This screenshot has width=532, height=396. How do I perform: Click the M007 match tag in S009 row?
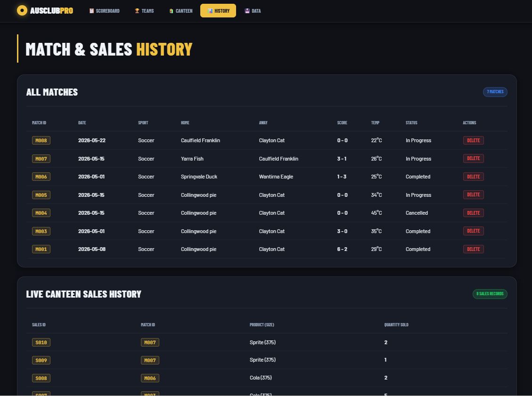(150, 360)
